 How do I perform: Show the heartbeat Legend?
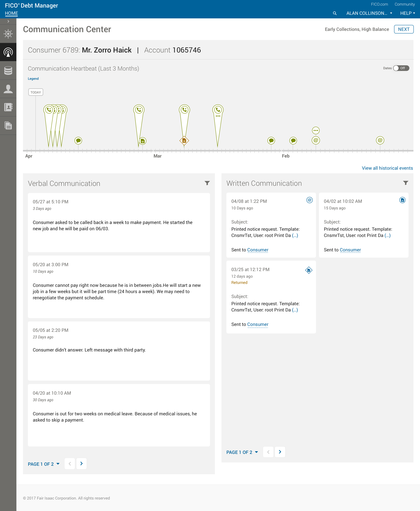[33, 79]
